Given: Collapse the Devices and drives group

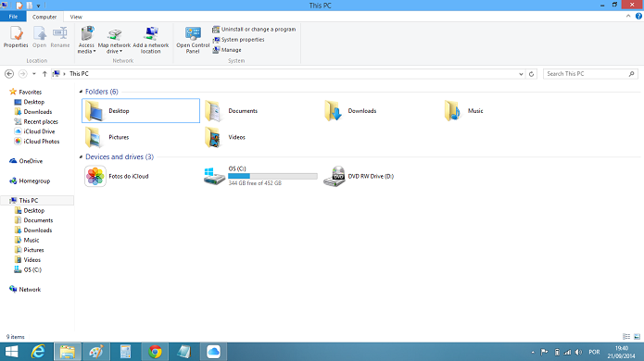Looking at the screenshot, I should (81, 156).
